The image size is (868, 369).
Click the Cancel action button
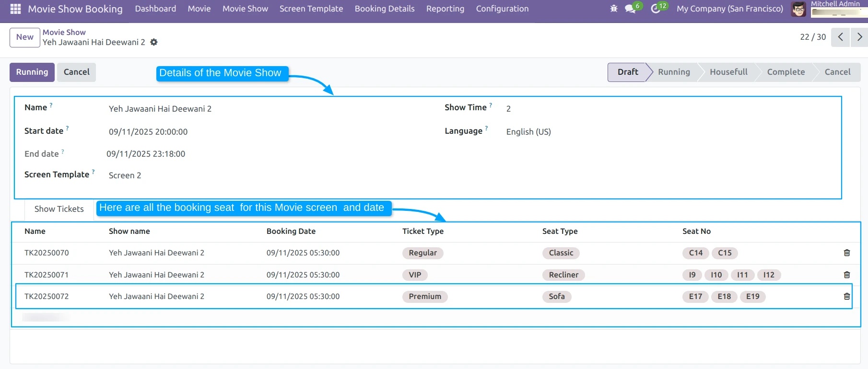[x=77, y=72]
